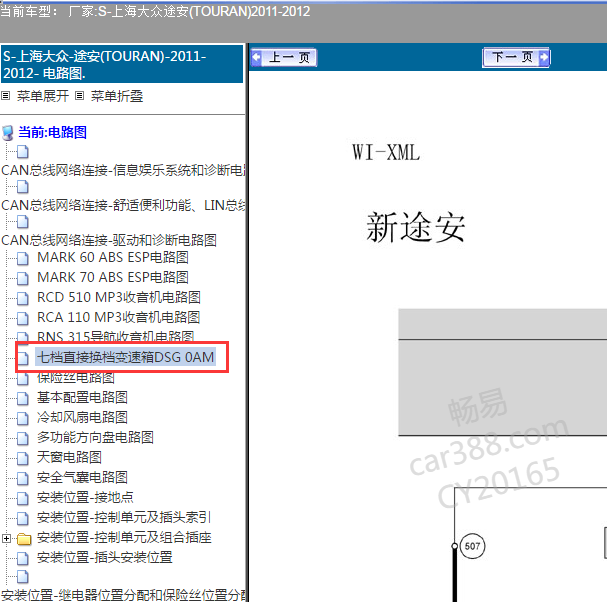Screen dimensions: 607x602
Task: Open 天窗电路图 entry
Action: (x=69, y=457)
